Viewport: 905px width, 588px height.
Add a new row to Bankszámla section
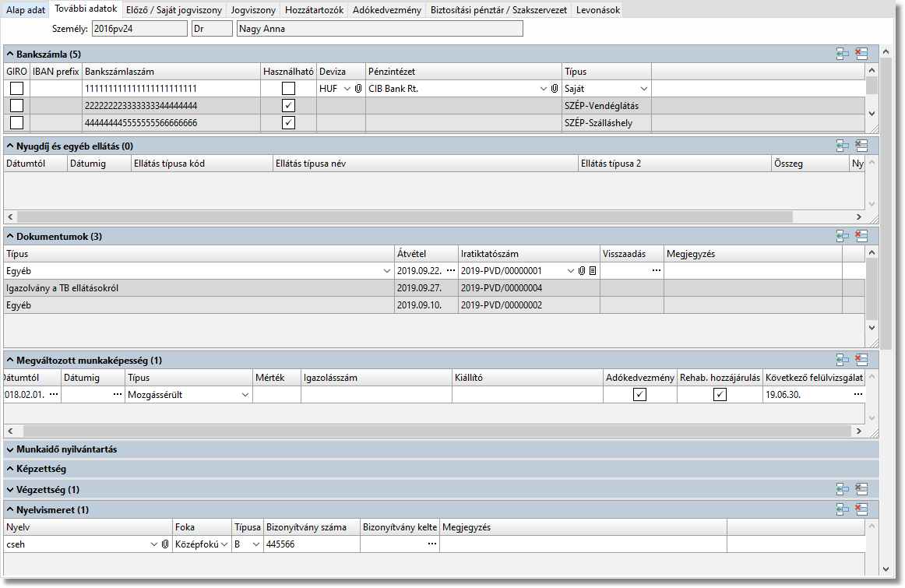point(842,55)
